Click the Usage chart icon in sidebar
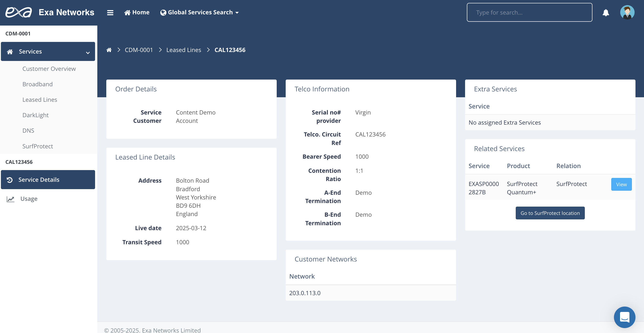The width and height of the screenshot is (644, 333). [x=10, y=199]
